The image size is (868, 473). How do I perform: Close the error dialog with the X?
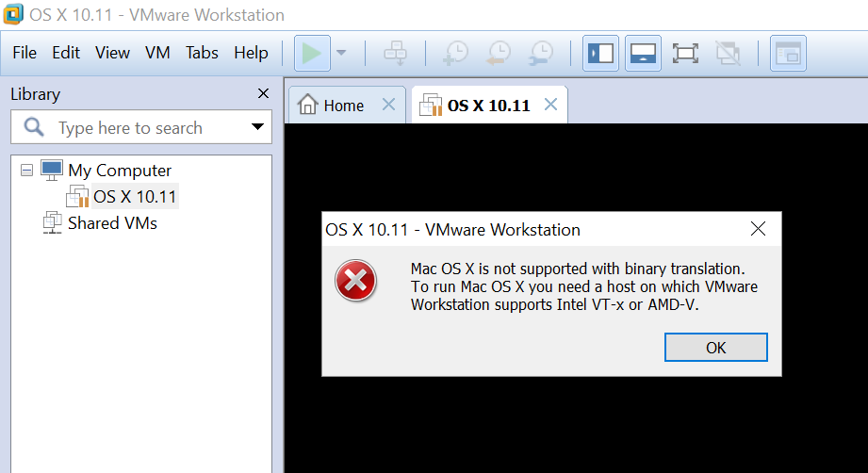pos(758,228)
